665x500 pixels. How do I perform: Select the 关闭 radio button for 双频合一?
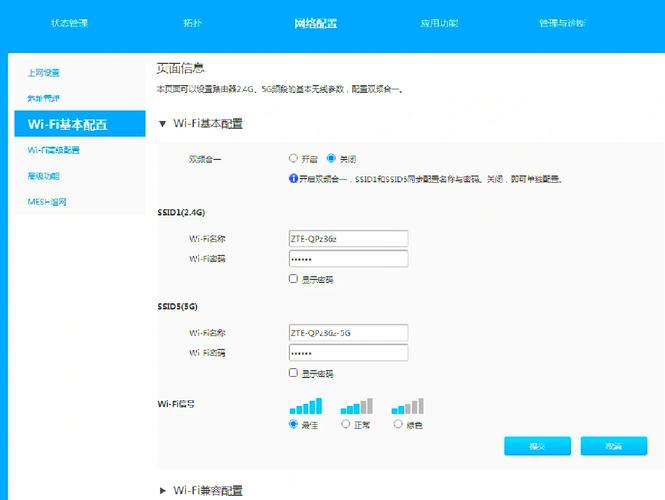tap(332, 158)
